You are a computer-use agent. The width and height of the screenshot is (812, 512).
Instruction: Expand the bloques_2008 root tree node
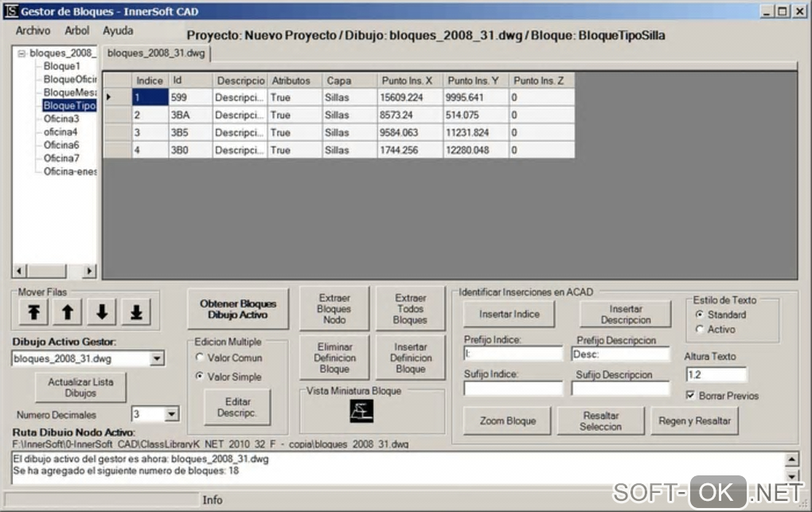pyautogui.click(x=22, y=53)
